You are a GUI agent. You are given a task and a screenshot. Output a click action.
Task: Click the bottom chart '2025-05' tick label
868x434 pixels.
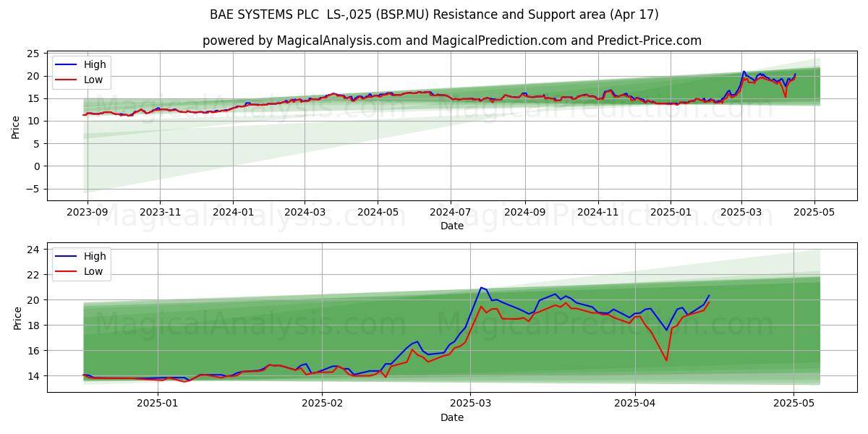click(x=793, y=404)
